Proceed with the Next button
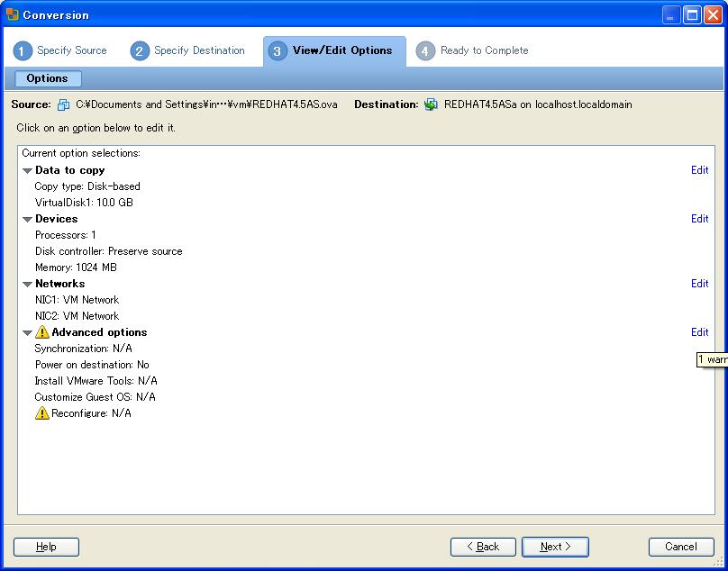This screenshot has height=571, width=728. pyautogui.click(x=555, y=547)
